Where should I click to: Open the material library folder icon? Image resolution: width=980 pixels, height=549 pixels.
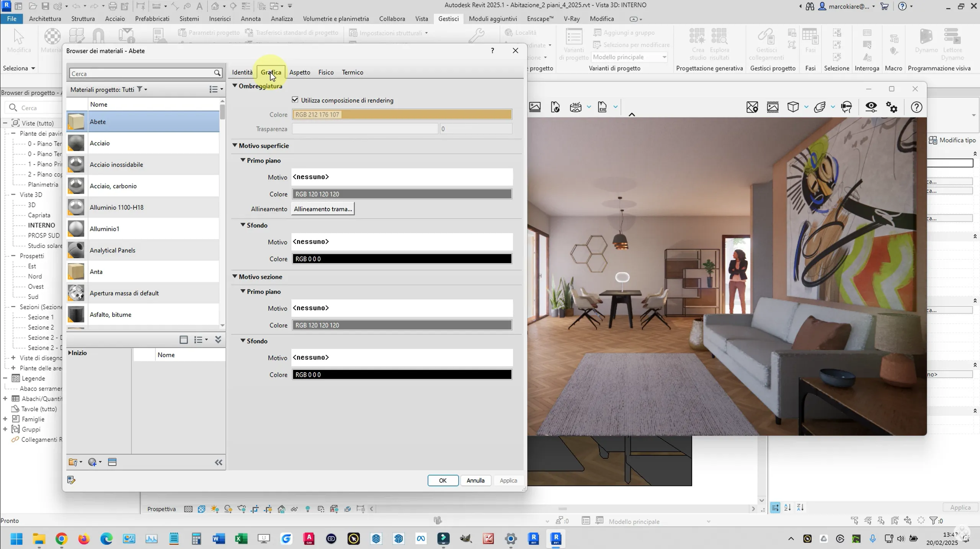[73, 462]
